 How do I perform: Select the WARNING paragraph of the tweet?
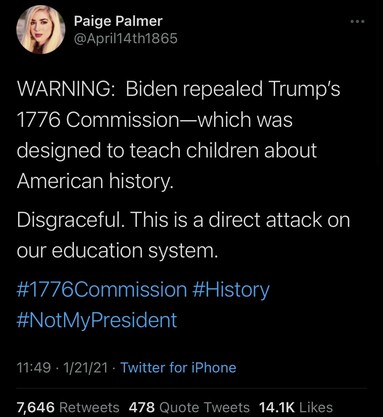179,135
